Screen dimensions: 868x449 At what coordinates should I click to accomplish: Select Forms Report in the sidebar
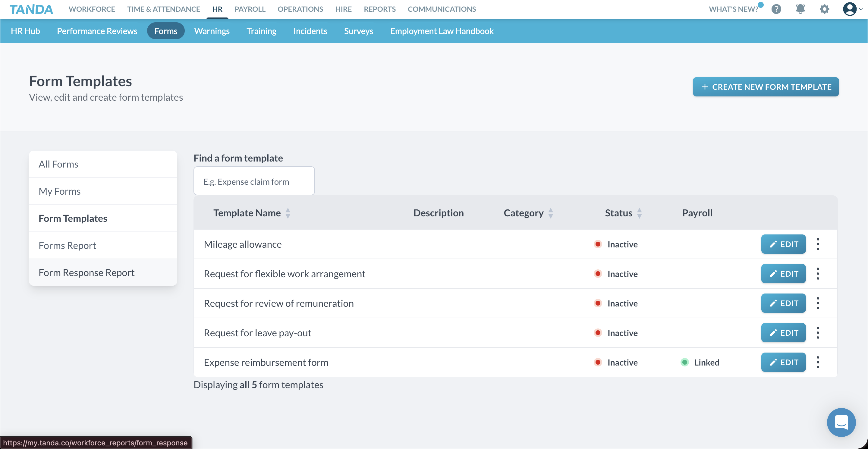(x=68, y=245)
